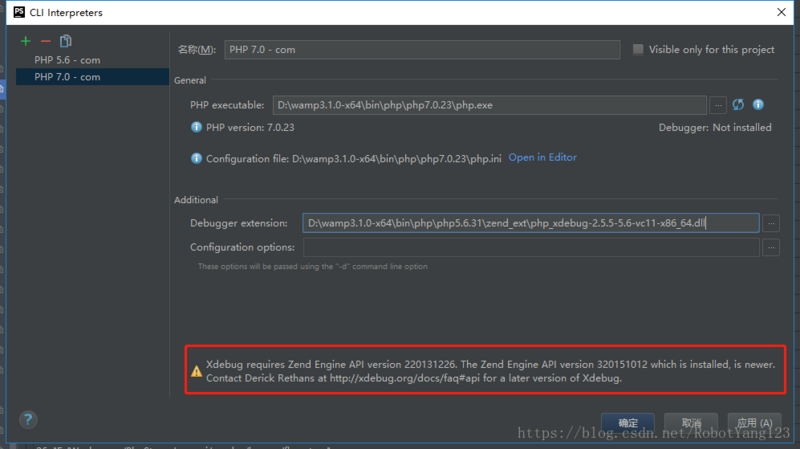Apply changes with 应用 (A) button

pos(754,423)
